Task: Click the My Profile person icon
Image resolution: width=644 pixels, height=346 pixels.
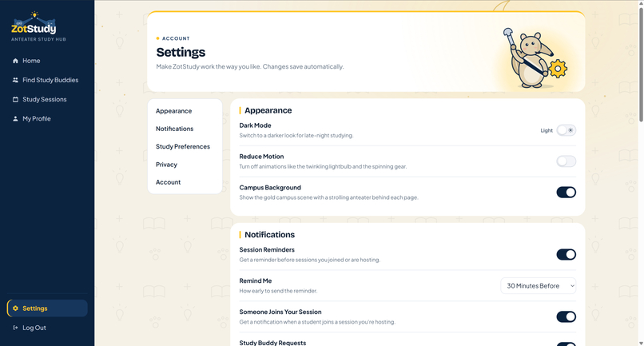Action: (15, 119)
